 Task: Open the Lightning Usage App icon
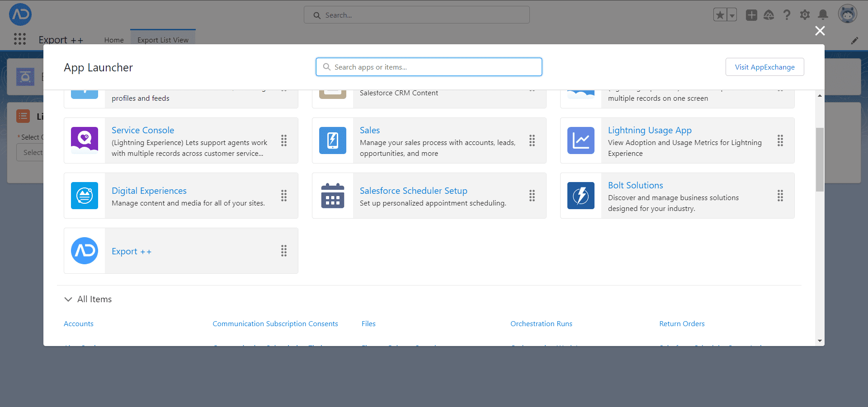click(581, 140)
